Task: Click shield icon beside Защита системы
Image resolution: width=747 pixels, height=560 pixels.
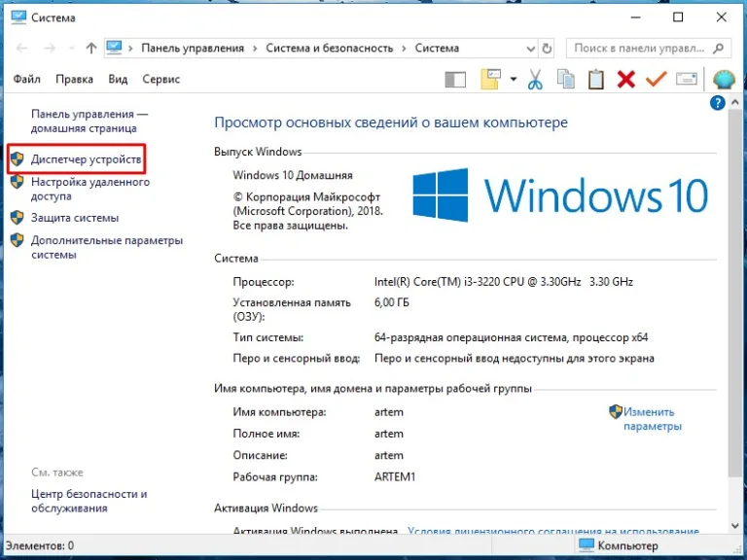Action: coord(18,218)
